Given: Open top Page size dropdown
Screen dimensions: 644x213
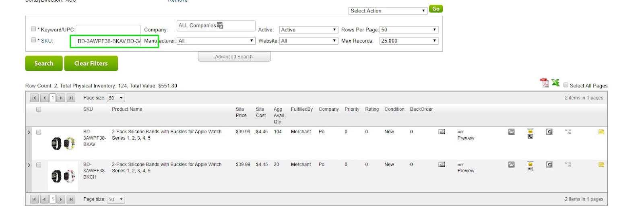Looking at the screenshot, I should coord(116,98).
